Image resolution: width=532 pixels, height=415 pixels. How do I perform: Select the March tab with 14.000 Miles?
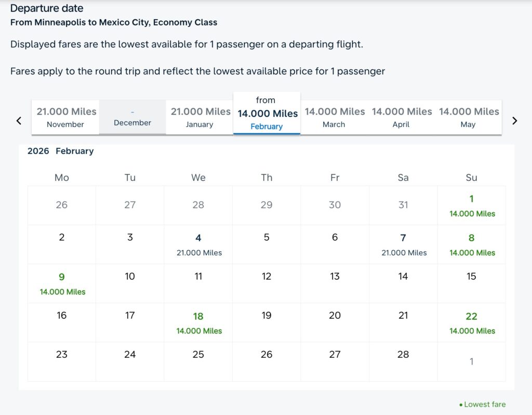click(x=334, y=117)
